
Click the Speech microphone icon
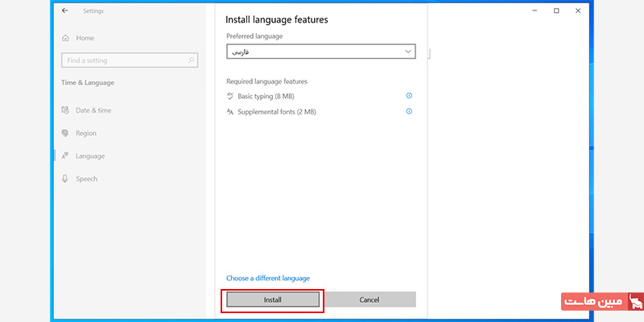[65, 179]
